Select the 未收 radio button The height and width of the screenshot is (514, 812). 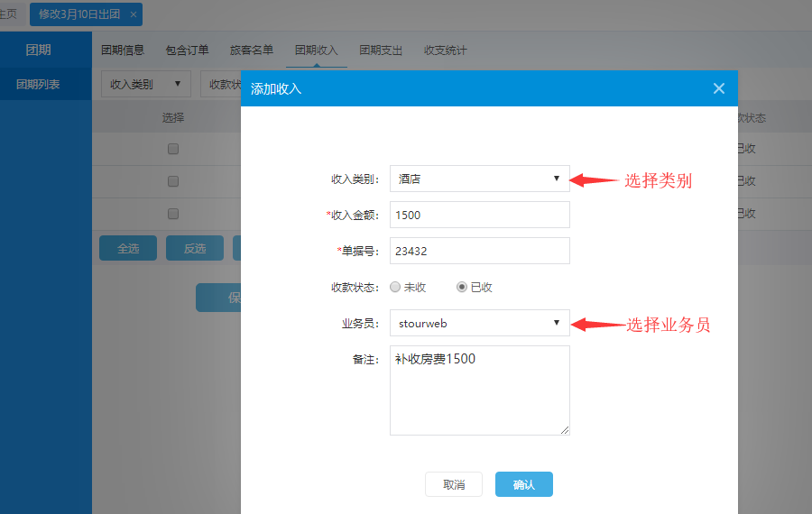click(395, 287)
